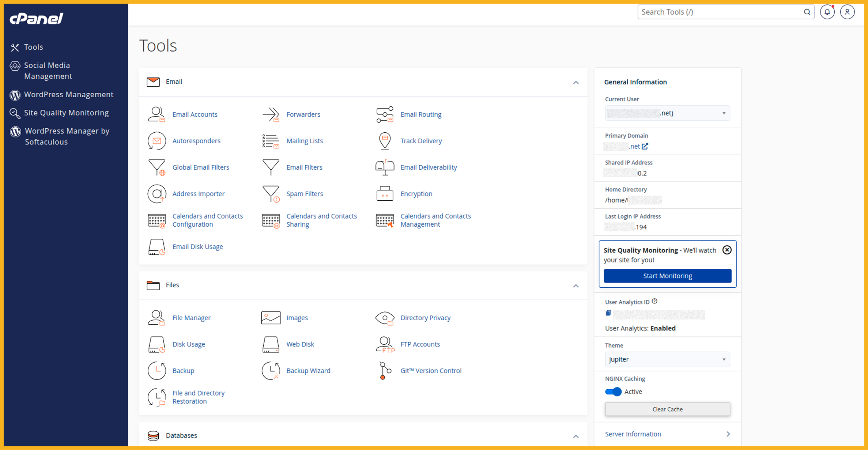The width and height of the screenshot is (868, 450).
Task: Open Site Quality Monitoring from sidebar
Action: [66, 113]
